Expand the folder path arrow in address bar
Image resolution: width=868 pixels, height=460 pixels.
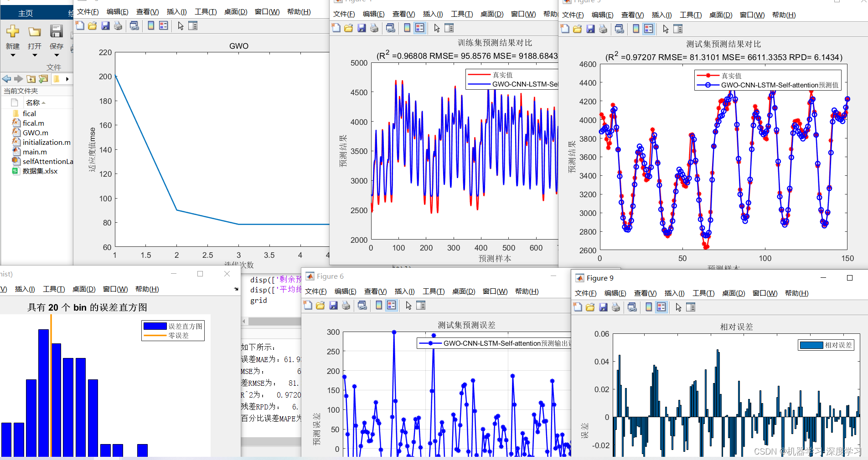point(67,79)
